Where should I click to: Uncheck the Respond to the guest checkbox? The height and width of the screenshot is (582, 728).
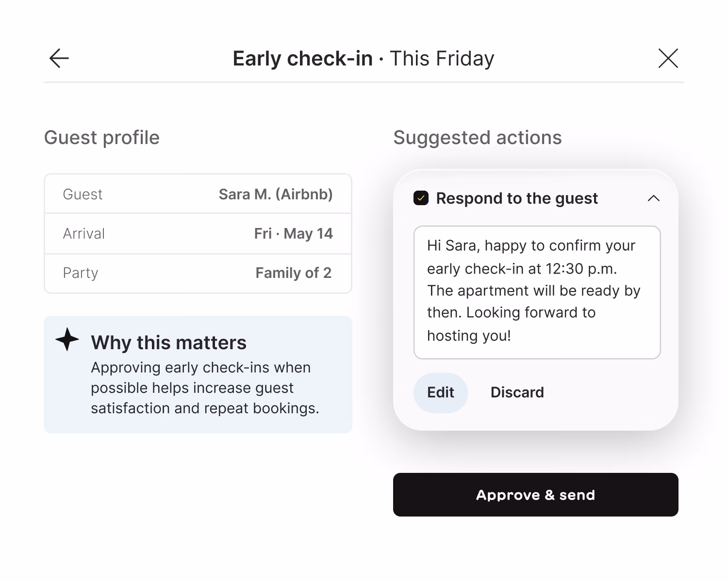tap(421, 198)
